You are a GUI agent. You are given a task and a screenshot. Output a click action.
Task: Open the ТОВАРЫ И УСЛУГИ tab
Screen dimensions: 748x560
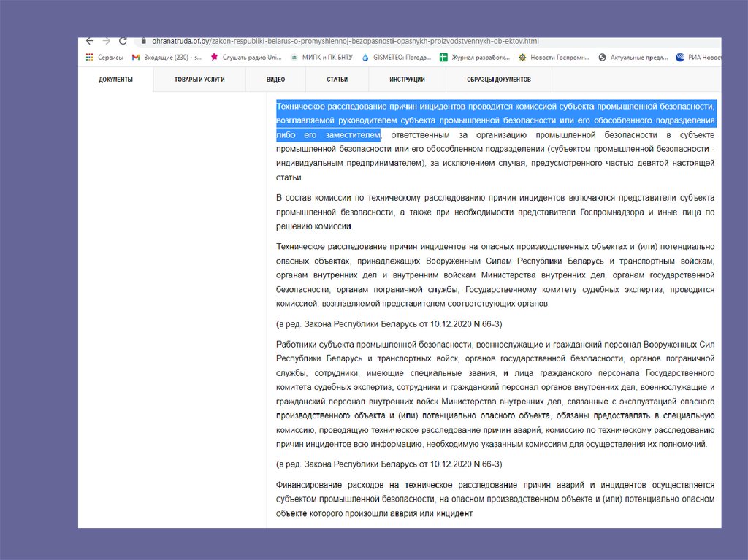click(x=199, y=79)
